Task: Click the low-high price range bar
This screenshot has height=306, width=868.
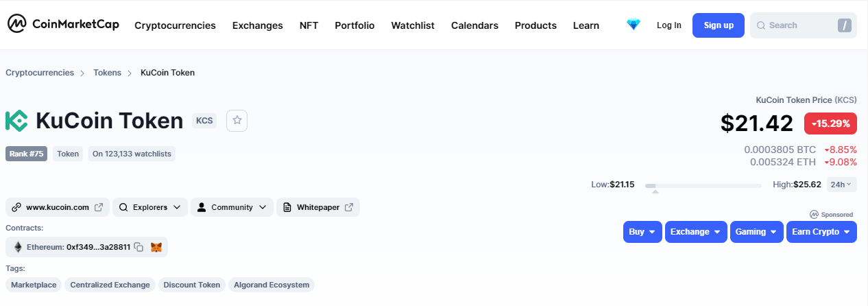Action: pyautogui.click(x=703, y=185)
